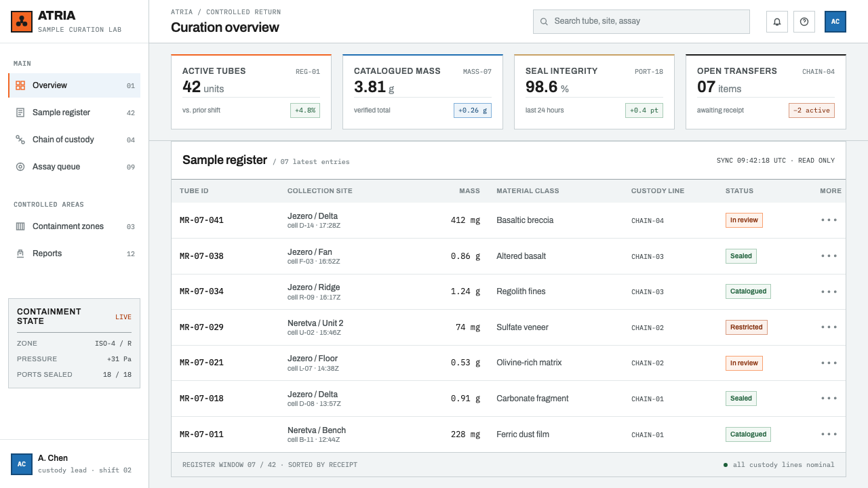Open more options for MR-07-034
This screenshot has height=488, width=868.
point(829,291)
